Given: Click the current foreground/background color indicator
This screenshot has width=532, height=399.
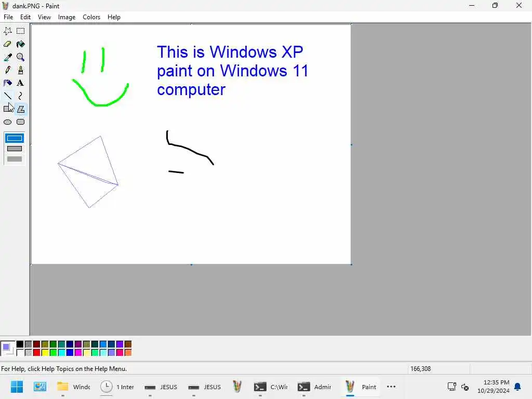Looking at the screenshot, I should click(7, 349).
